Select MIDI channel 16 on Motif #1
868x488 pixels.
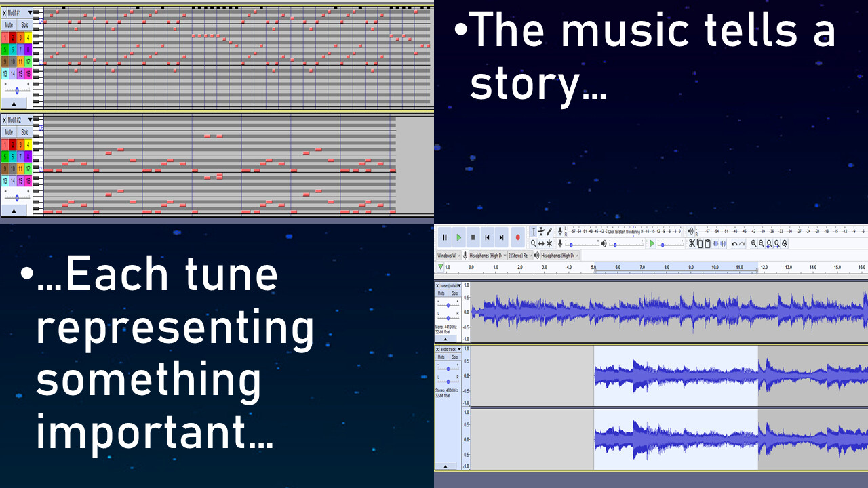(x=28, y=73)
